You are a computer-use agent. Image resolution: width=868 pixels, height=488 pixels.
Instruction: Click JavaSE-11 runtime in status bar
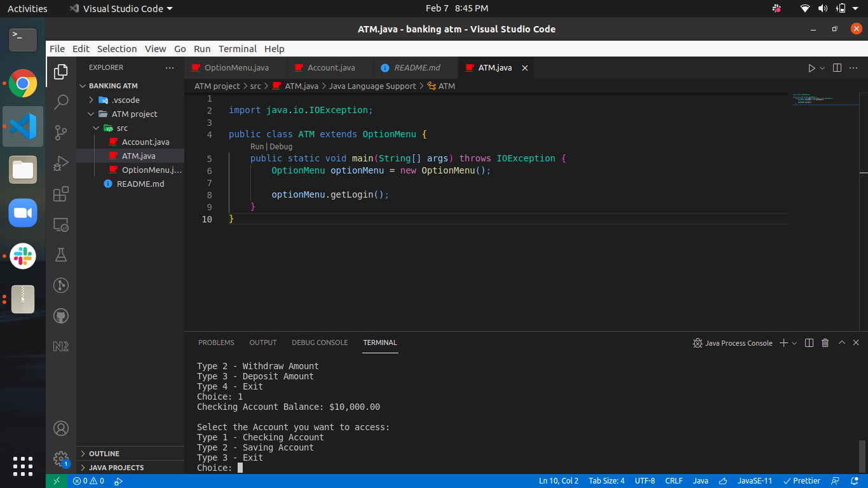pos(755,481)
